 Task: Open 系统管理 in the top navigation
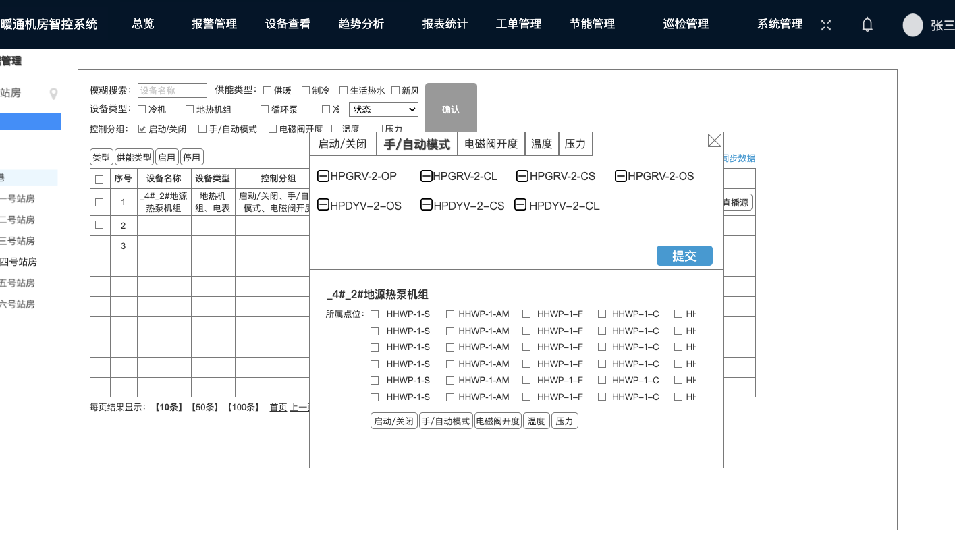780,24
